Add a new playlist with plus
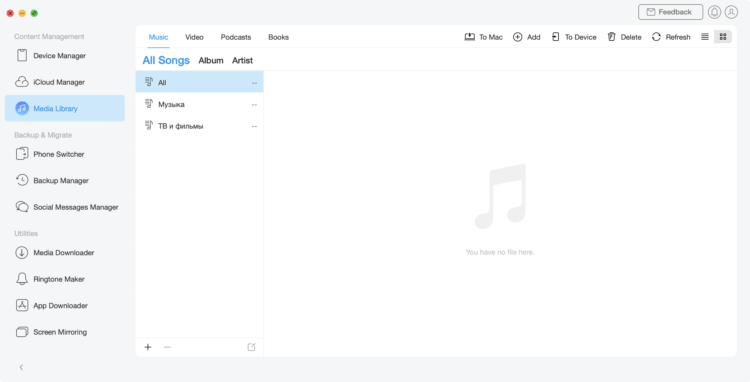The width and height of the screenshot is (750, 382). pos(148,347)
